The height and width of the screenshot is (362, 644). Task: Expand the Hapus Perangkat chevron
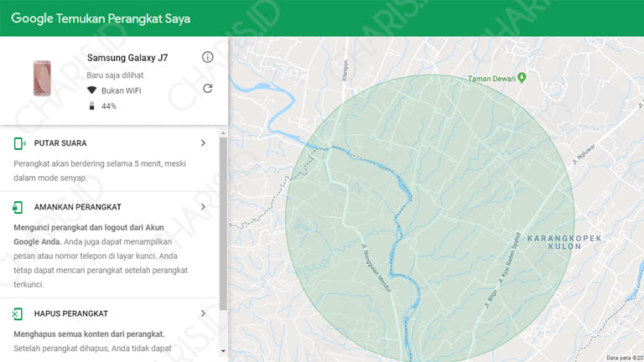point(203,313)
